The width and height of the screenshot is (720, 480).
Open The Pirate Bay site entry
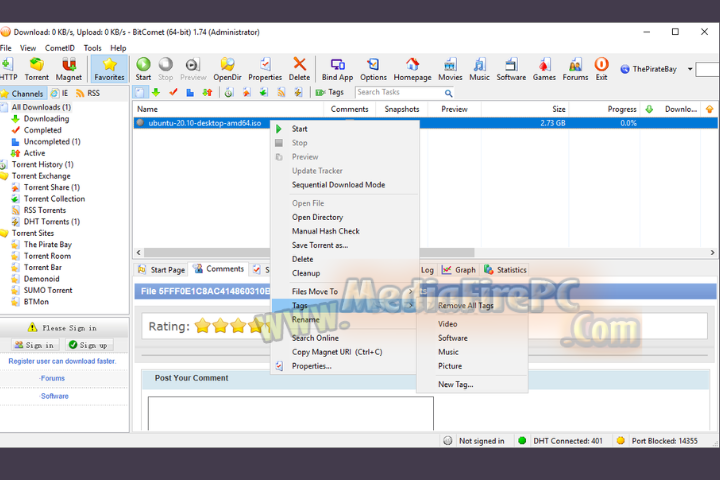pyautogui.click(x=48, y=244)
